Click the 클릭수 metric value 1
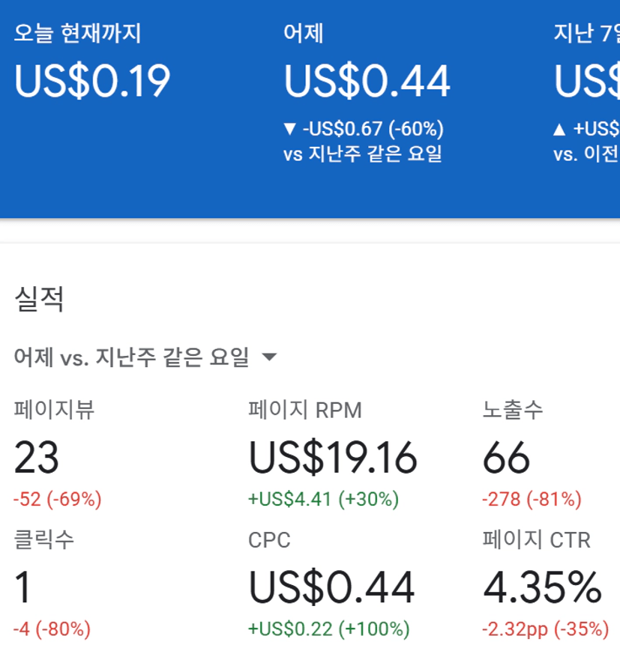The width and height of the screenshot is (620, 672). tap(23, 587)
